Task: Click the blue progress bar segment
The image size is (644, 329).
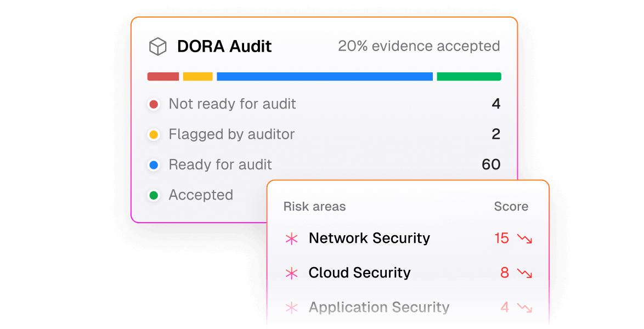Action: [x=324, y=76]
